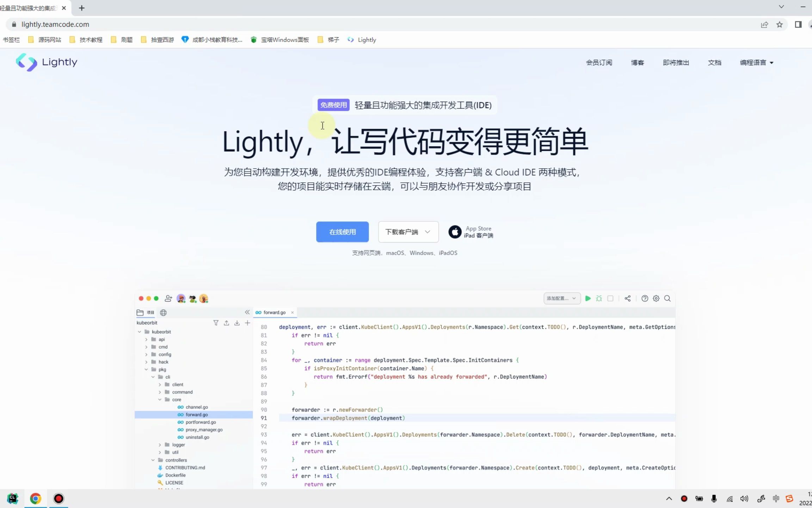Click the Cloud/Remote workspace icon
The width and height of the screenshot is (812, 508).
pos(164,313)
